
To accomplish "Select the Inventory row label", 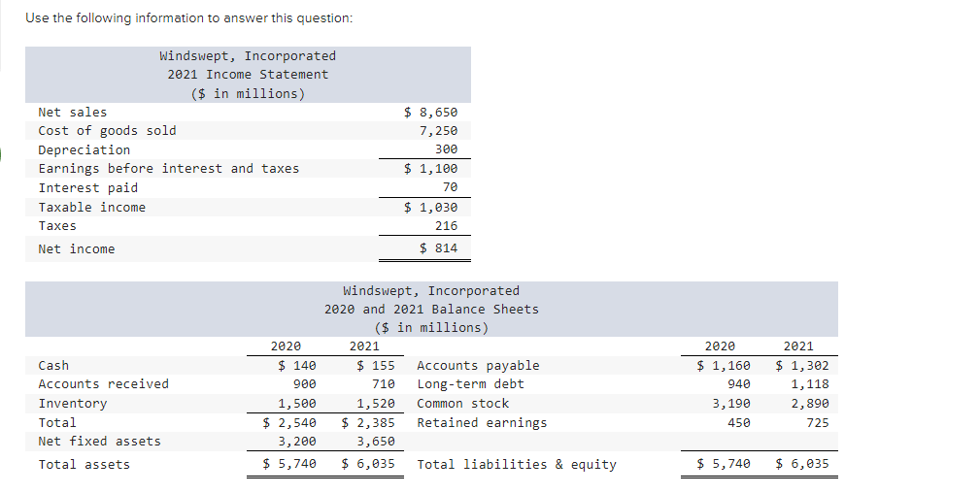I will tap(73, 404).
